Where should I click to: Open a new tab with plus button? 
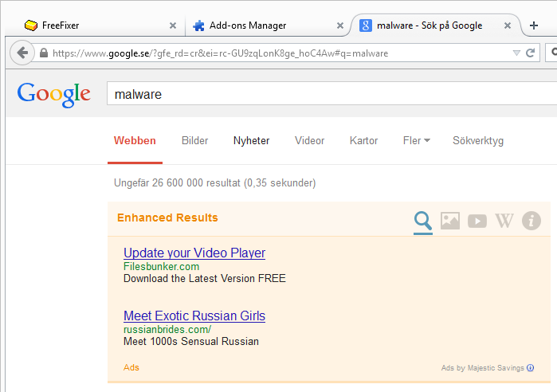tap(534, 25)
